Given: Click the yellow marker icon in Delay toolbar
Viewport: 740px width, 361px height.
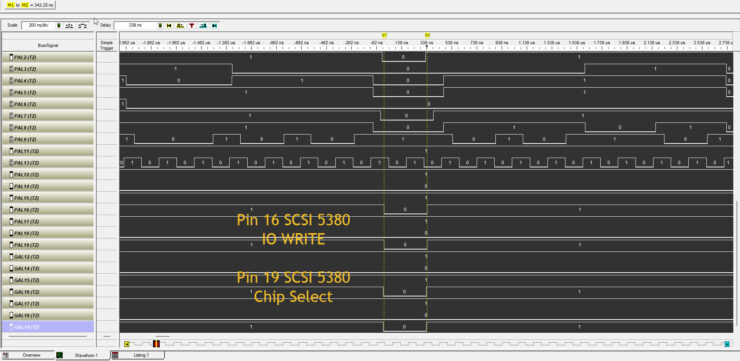Looking at the screenshot, I should click(x=180, y=25).
